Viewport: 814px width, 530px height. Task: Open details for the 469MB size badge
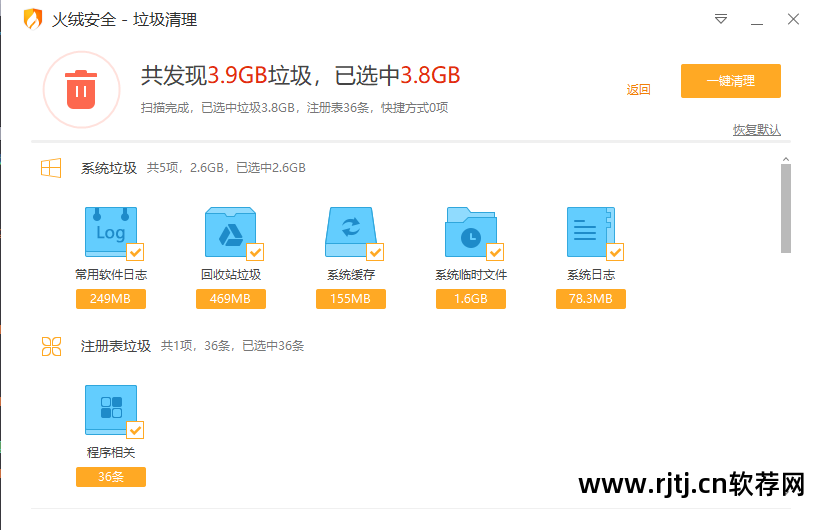(230, 299)
